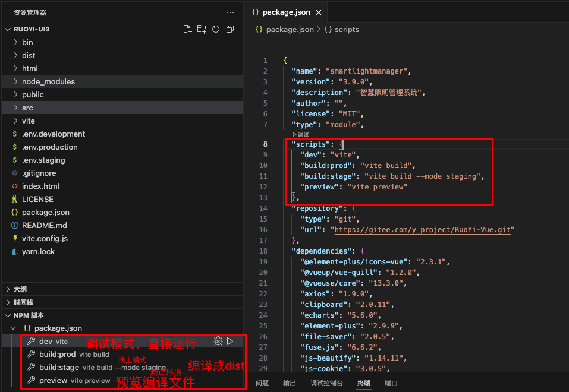Click line number 14 in the gutter
This screenshot has height=392, width=569.
point(263,208)
